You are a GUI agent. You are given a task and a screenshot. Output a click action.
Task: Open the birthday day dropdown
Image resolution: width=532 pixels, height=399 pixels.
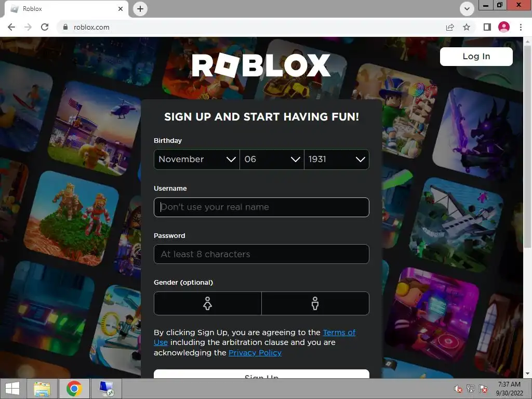coord(272,159)
